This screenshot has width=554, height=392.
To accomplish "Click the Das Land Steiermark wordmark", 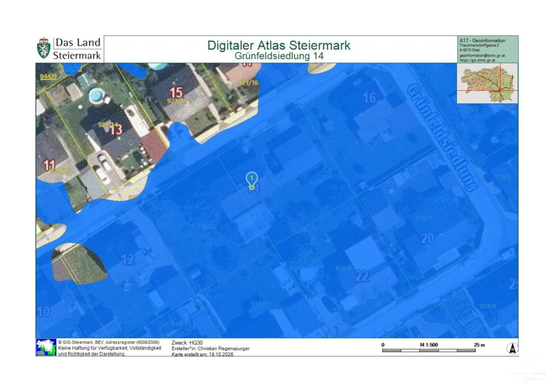I will 77,49.
